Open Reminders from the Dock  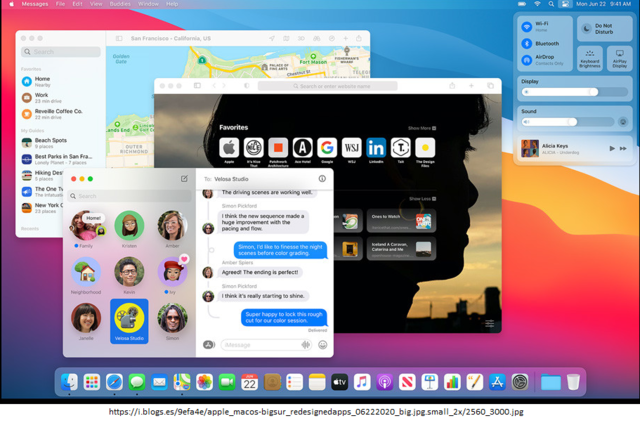tap(294, 383)
